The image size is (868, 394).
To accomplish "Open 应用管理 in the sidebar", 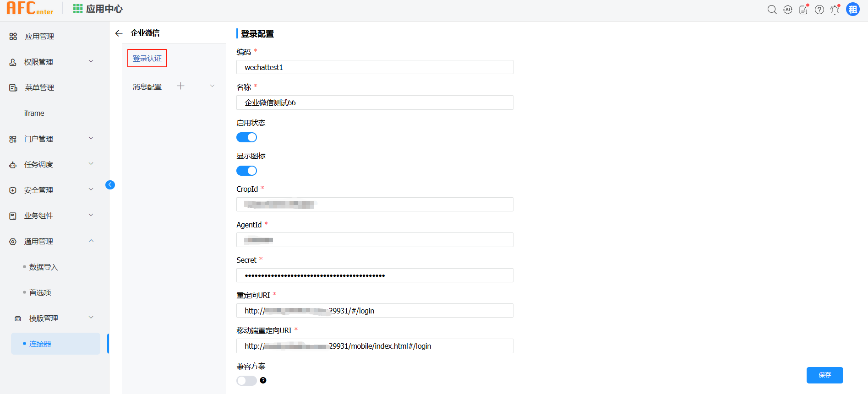I will coord(39,36).
